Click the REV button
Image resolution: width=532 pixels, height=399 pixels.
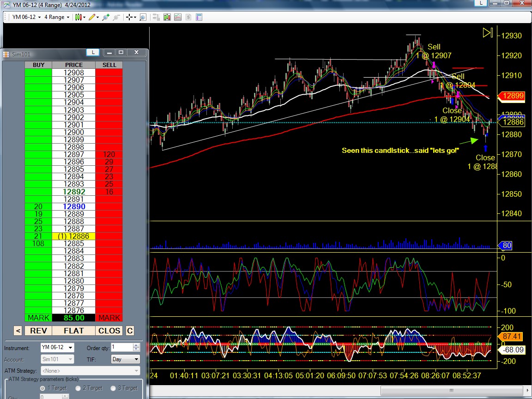point(38,331)
